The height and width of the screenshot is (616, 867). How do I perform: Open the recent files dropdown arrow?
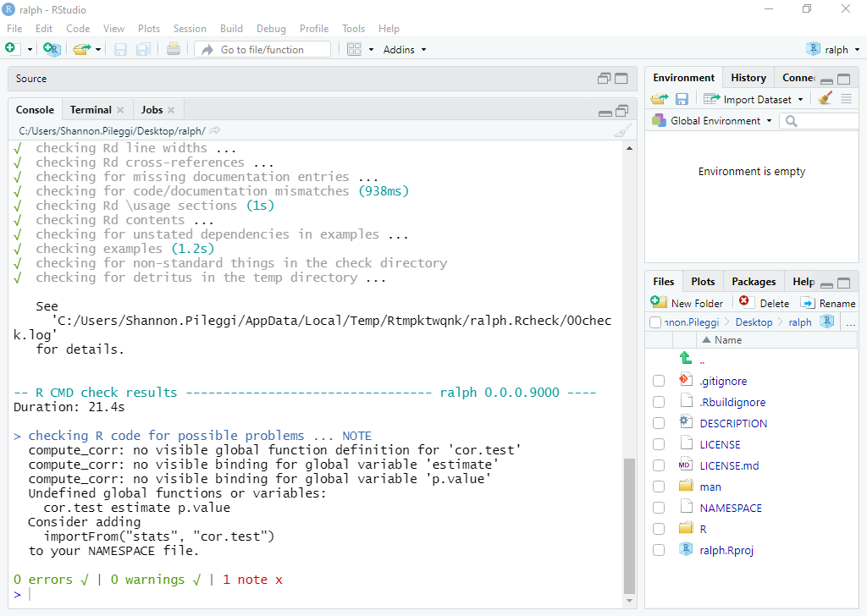click(98, 50)
